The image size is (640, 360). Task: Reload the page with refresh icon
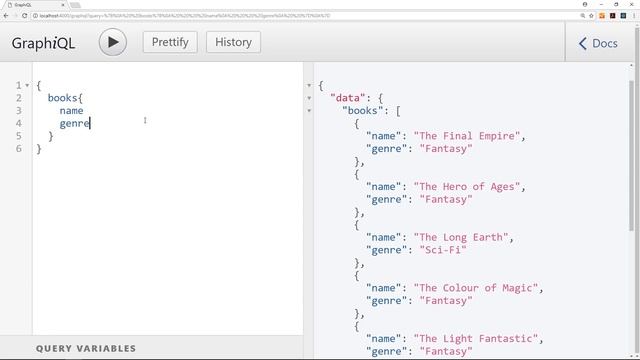tap(24, 16)
